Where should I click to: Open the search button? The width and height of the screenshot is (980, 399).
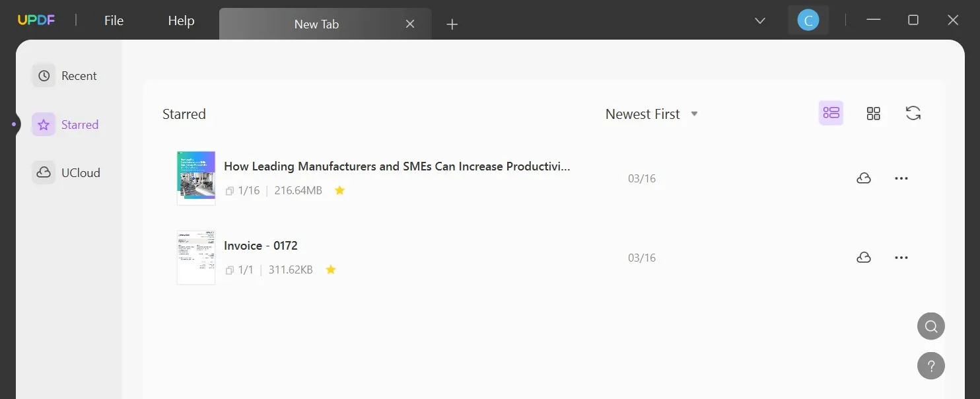(930, 326)
